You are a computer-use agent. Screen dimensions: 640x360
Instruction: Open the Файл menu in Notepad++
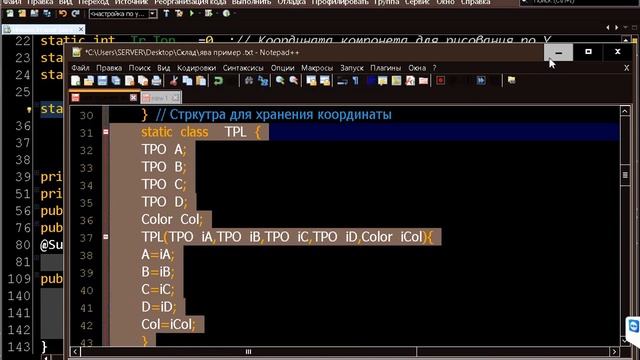[80, 68]
